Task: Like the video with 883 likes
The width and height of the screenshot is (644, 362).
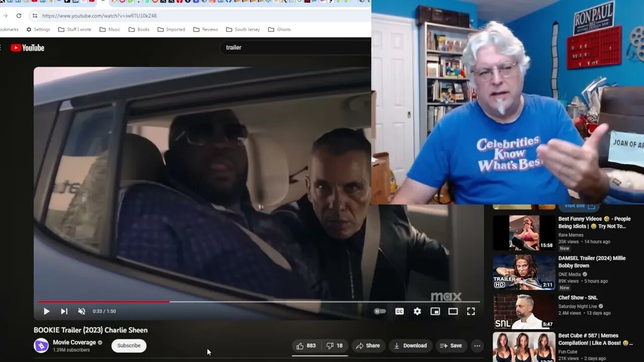Action: tap(306, 345)
